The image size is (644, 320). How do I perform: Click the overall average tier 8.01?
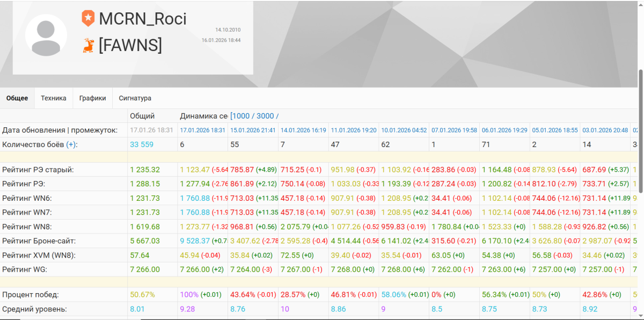click(x=137, y=309)
